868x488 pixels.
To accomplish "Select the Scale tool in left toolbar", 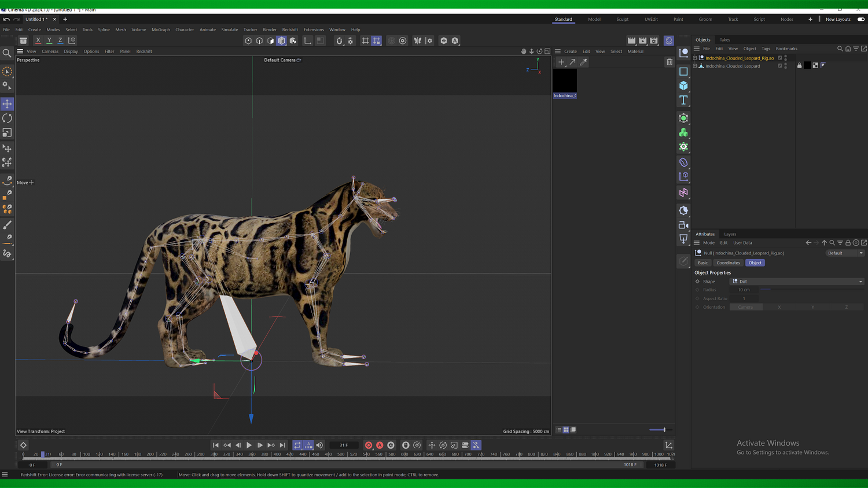I will point(7,133).
